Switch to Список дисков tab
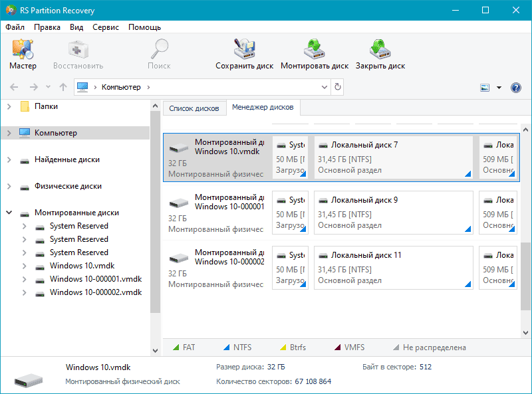Image resolution: width=532 pixels, height=394 pixels. pyautogui.click(x=194, y=108)
